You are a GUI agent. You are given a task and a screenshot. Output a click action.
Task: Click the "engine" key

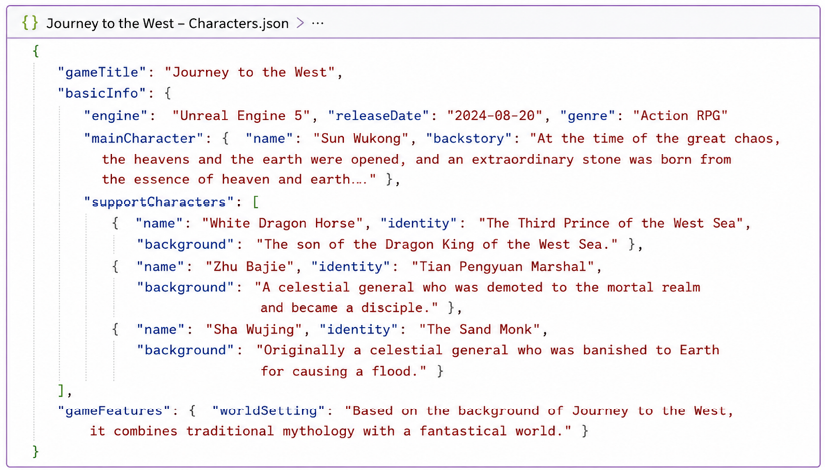point(116,116)
